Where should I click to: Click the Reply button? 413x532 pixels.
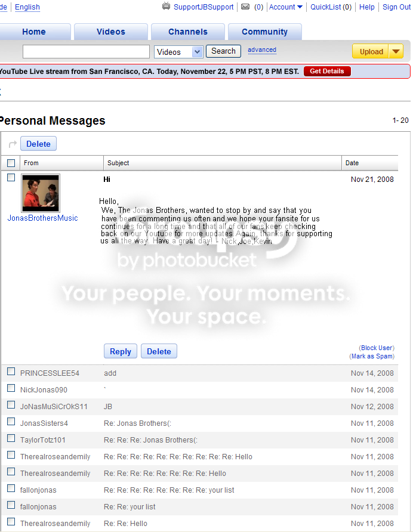click(x=120, y=351)
